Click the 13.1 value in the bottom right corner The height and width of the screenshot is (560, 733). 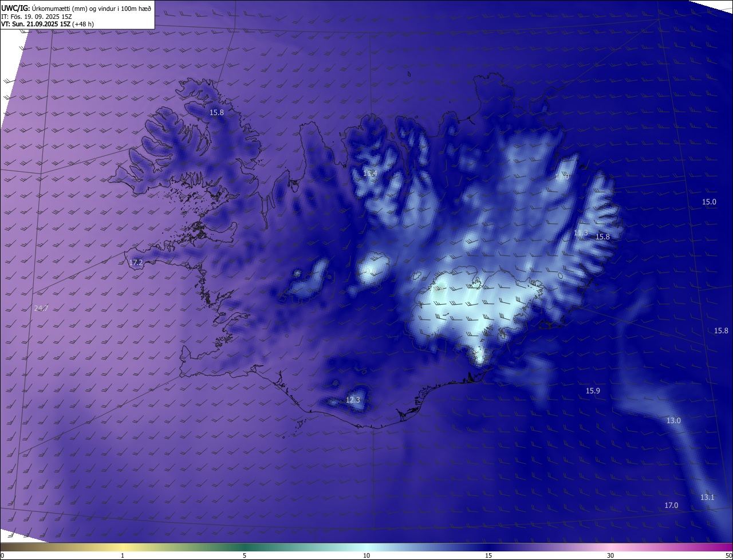tap(707, 497)
